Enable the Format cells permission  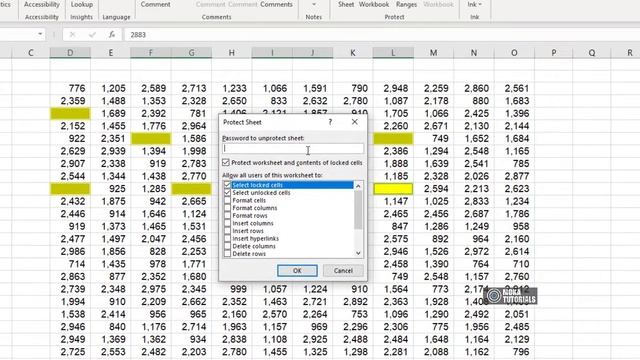(228, 200)
